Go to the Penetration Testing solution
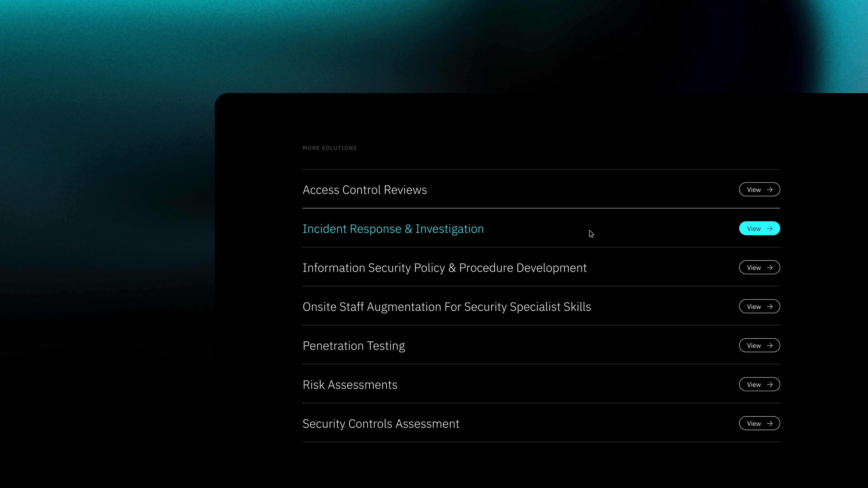The width and height of the screenshot is (868, 488). (x=354, y=346)
